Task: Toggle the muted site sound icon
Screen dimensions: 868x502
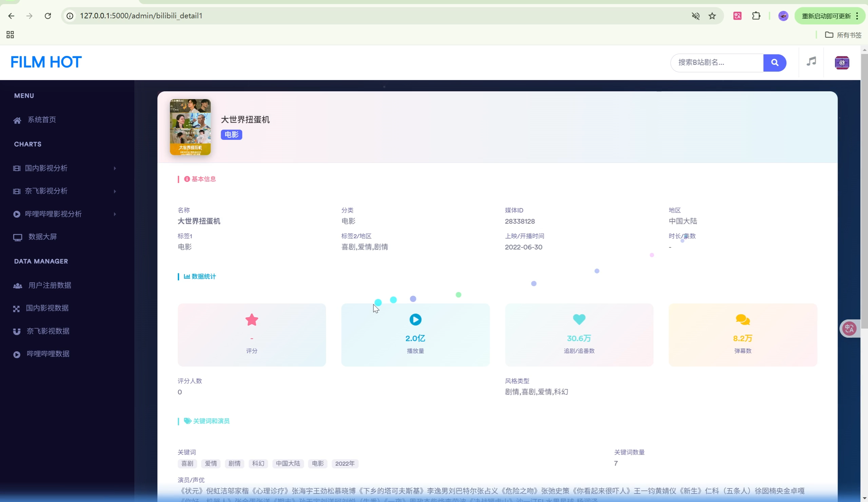Action: pos(695,16)
